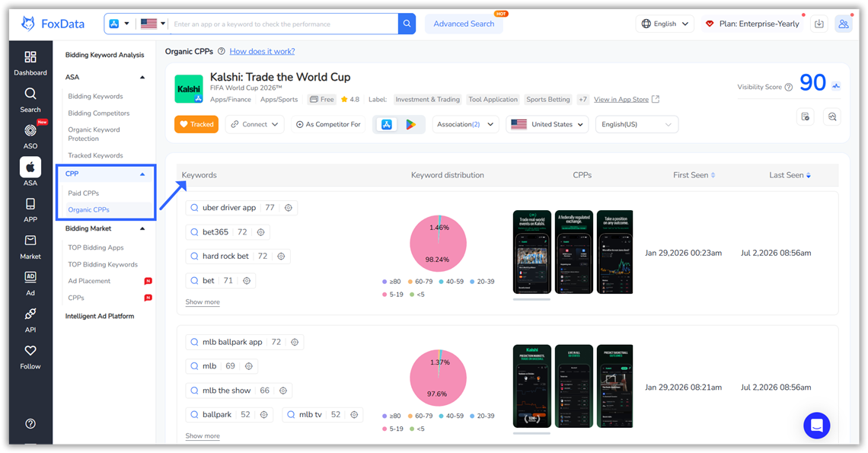Open the ASO sidebar icon

coord(30,131)
